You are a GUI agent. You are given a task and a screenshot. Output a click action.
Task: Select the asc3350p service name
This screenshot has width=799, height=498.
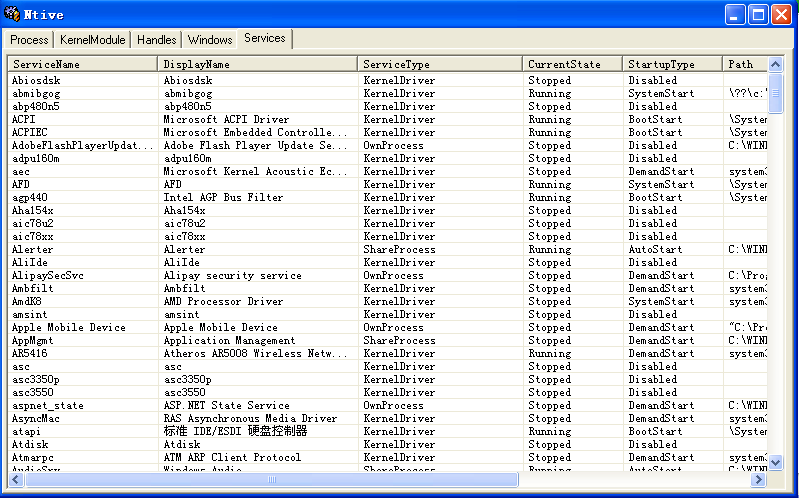point(36,379)
